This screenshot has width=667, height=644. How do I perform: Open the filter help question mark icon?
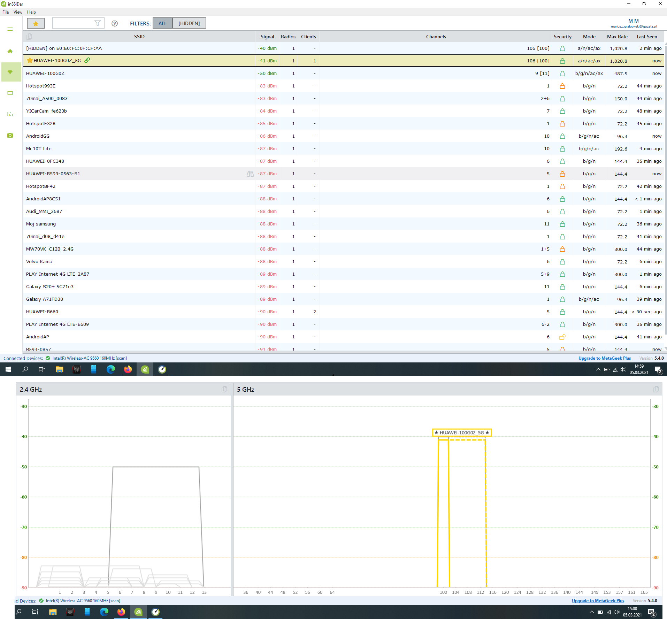click(x=115, y=23)
